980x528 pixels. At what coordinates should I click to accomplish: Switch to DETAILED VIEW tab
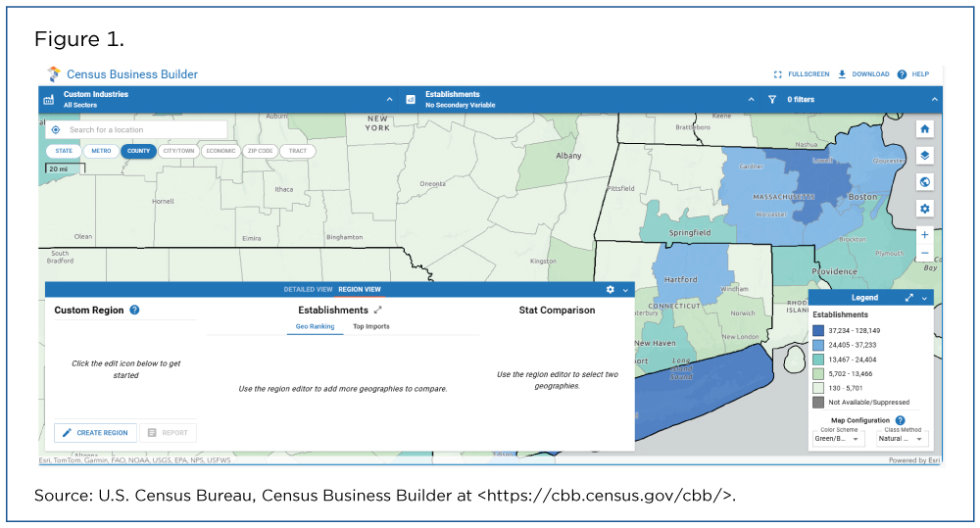click(x=308, y=289)
